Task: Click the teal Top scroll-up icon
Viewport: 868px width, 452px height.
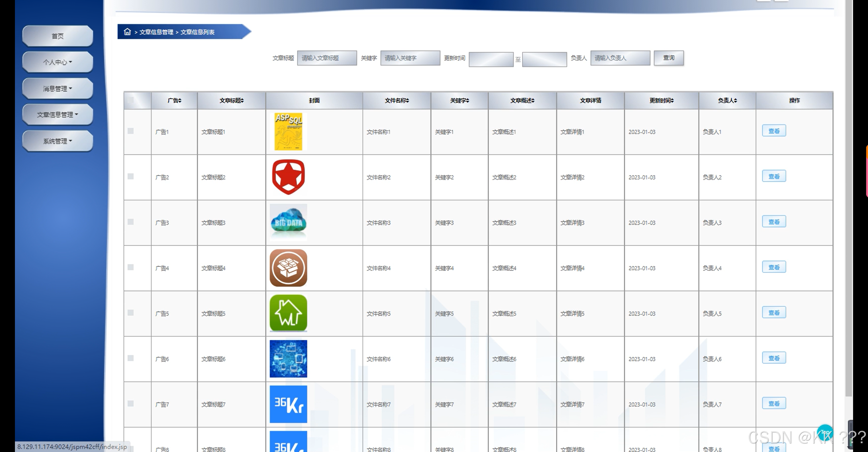Action: click(x=825, y=432)
